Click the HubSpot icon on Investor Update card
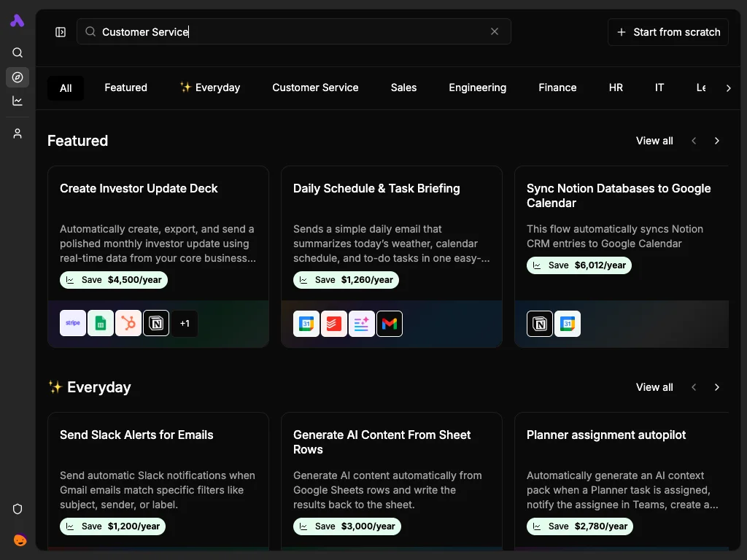The width and height of the screenshot is (747, 560). [128, 323]
